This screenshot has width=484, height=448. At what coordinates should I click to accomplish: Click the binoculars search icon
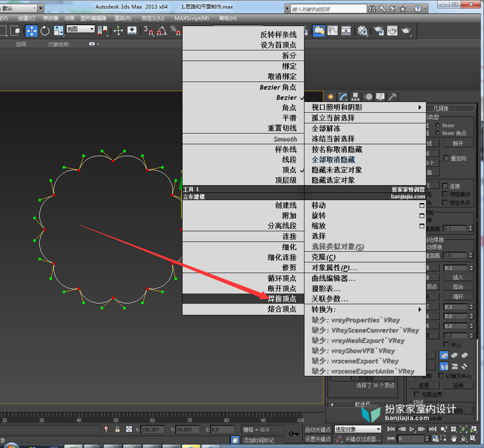click(x=372, y=8)
